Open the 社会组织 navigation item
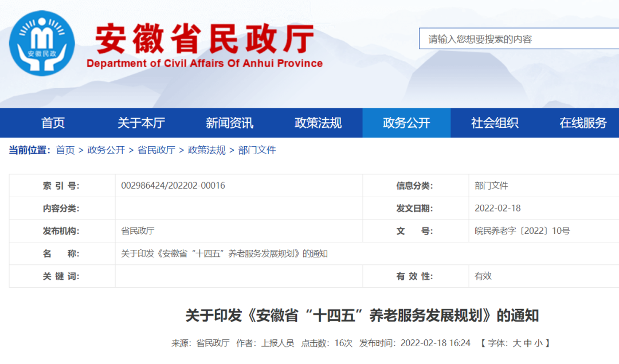The height and width of the screenshot is (364, 619). [x=495, y=123]
